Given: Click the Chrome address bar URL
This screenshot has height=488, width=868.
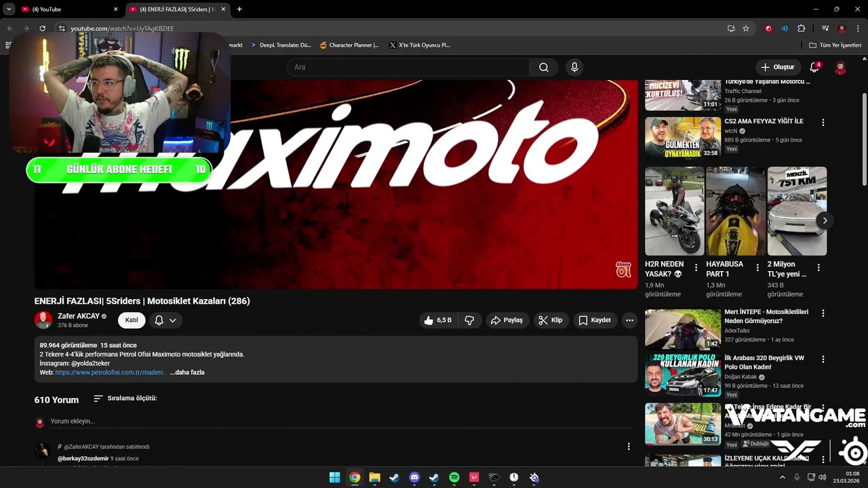Looking at the screenshot, I should [x=122, y=28].
